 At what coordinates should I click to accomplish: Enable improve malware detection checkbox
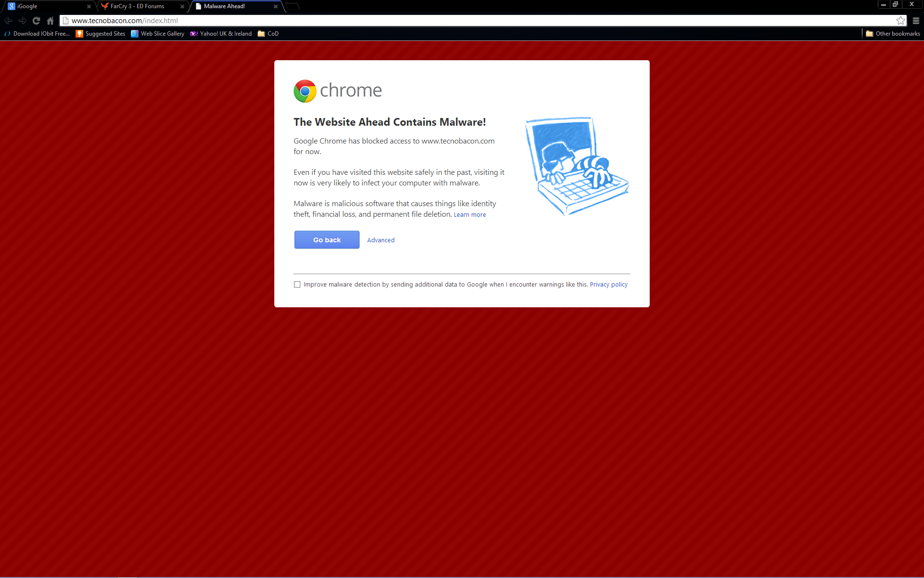[297, 285]
